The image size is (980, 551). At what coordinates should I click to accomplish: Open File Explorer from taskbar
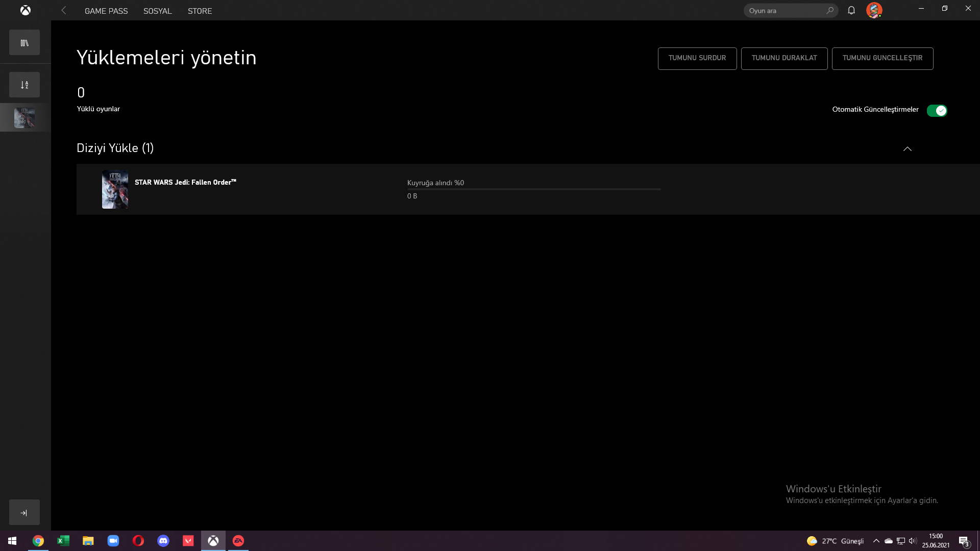pyautogui.click(x=88, y=541)
